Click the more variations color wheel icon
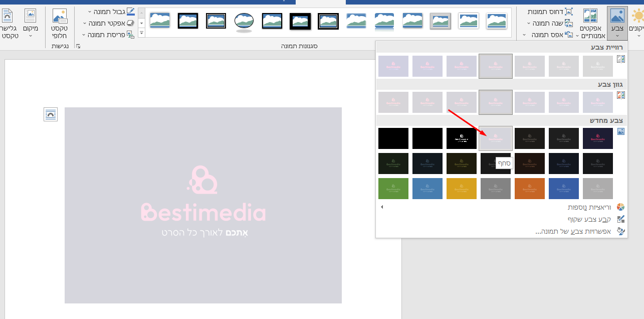The height and width of the screenshot is (319, 644). (x=621, y=207)
